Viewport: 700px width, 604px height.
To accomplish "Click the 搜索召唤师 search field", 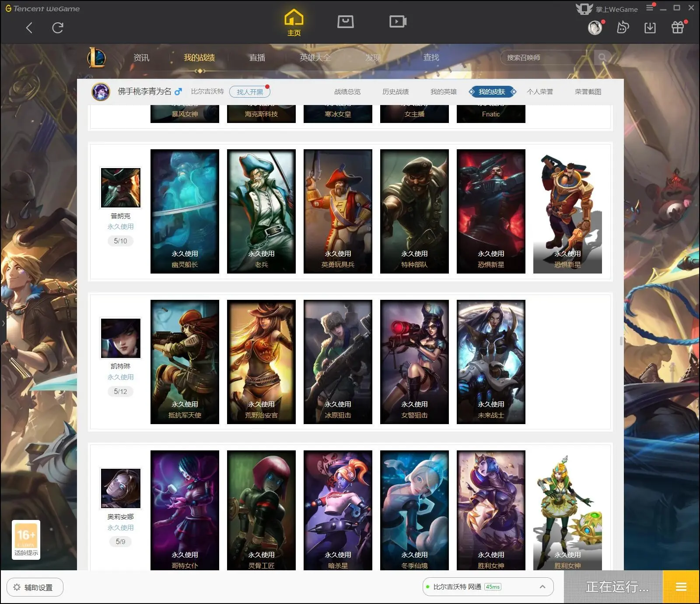I will pos(547,57).
